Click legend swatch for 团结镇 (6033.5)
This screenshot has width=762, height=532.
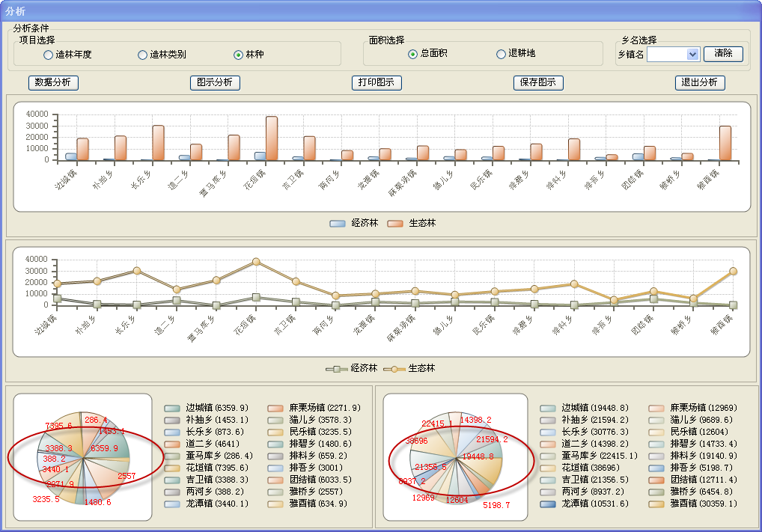[x=275, y=480]
